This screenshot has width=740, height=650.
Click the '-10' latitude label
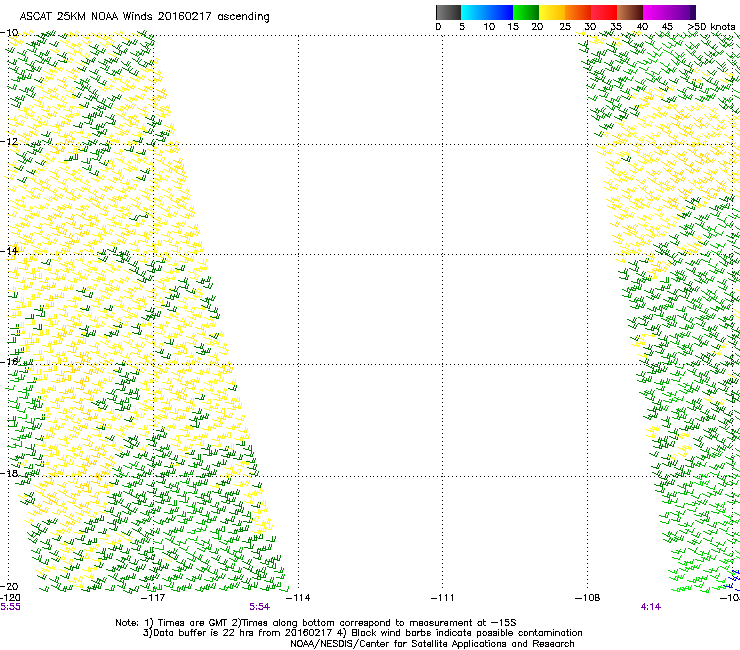pos(9,33)
